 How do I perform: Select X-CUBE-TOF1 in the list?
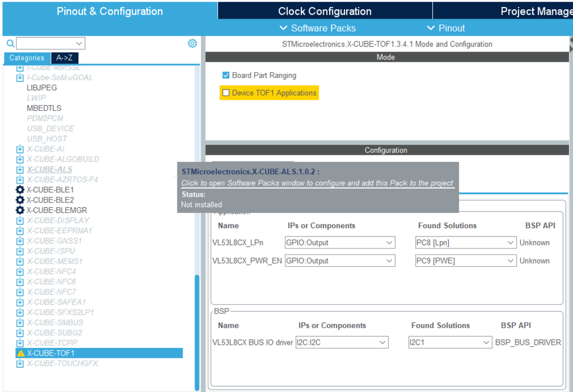click(99, 354)
